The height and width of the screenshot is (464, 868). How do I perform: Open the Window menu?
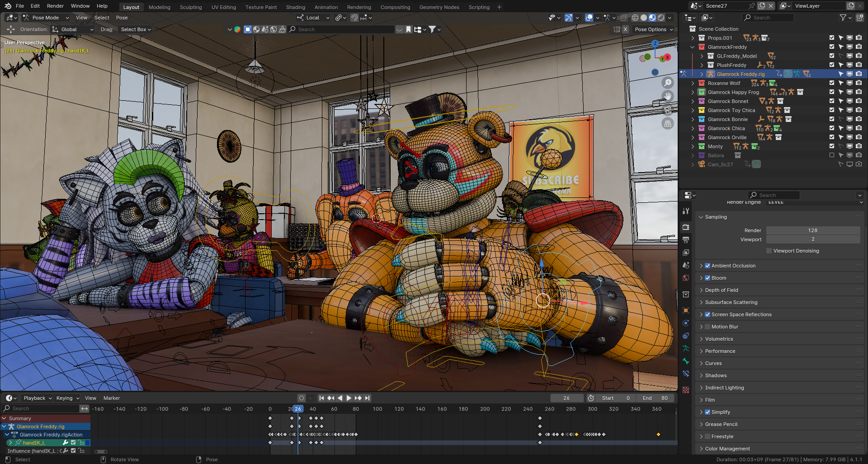tap(80, 6)
